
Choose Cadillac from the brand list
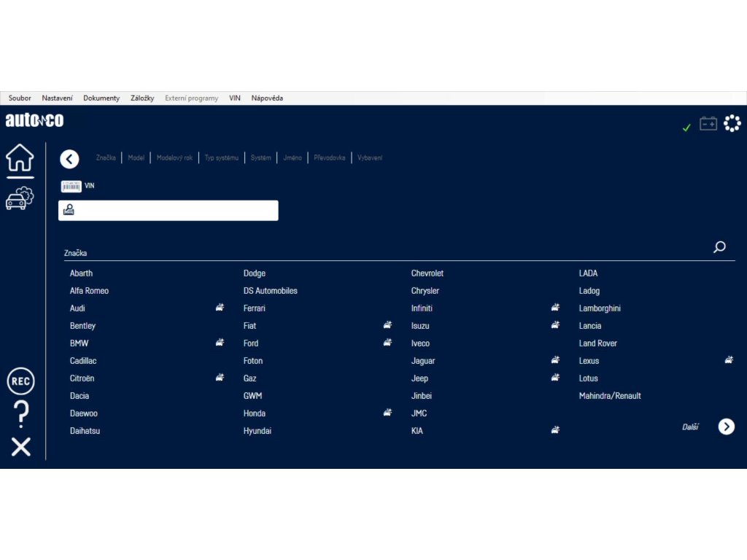pyautogui.click(x=83, y=361)
